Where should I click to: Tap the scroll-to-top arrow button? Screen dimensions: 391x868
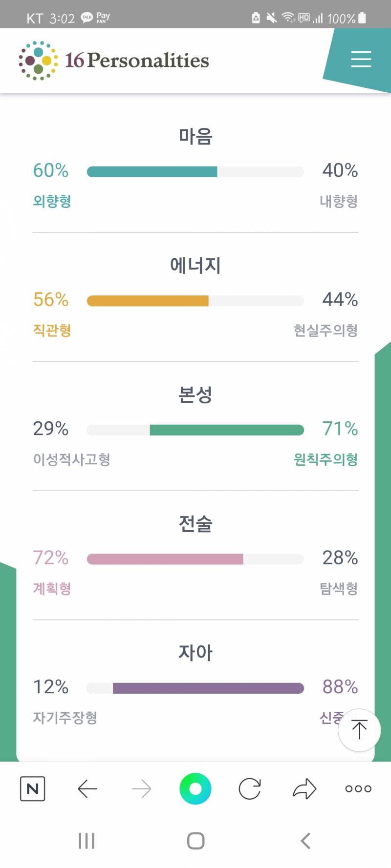(x=359, y=729)
